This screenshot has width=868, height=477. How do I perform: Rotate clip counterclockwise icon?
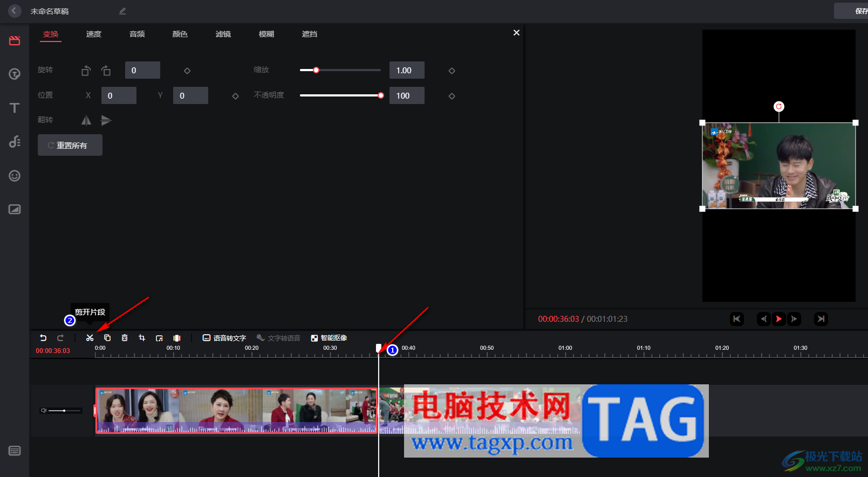(x=86, y=71)
